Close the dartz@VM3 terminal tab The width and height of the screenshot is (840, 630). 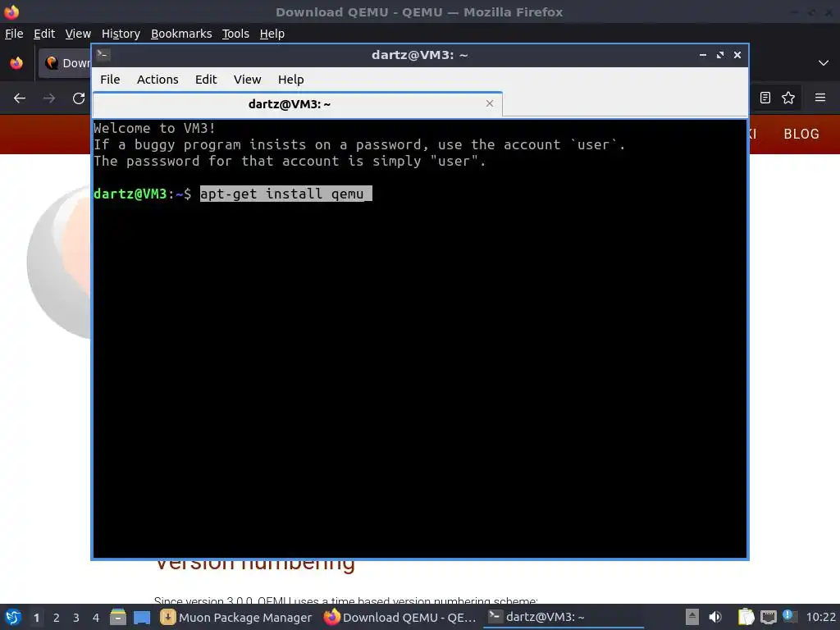489,103
